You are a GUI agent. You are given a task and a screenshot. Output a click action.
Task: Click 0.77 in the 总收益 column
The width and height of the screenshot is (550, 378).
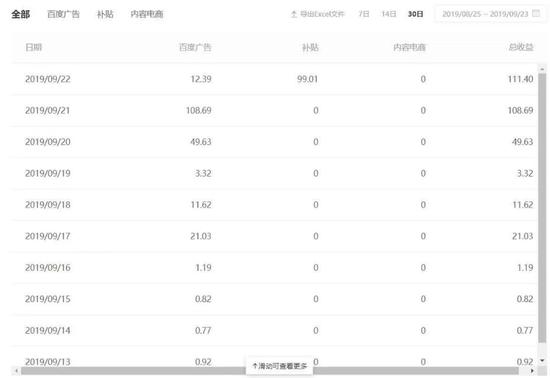click(x=525, y=330)
